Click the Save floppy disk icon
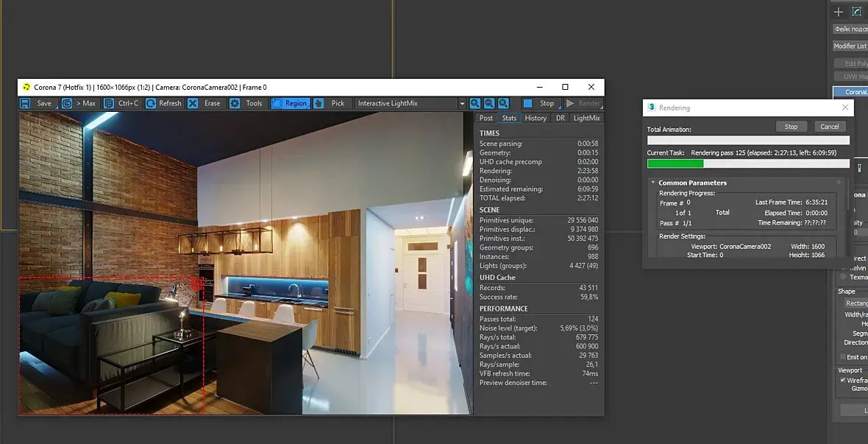 25,103
